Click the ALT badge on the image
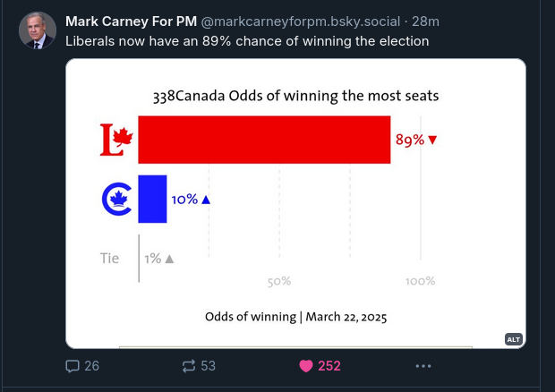The width and height of the screenshot is (555, 392). [x=513, y=338]
